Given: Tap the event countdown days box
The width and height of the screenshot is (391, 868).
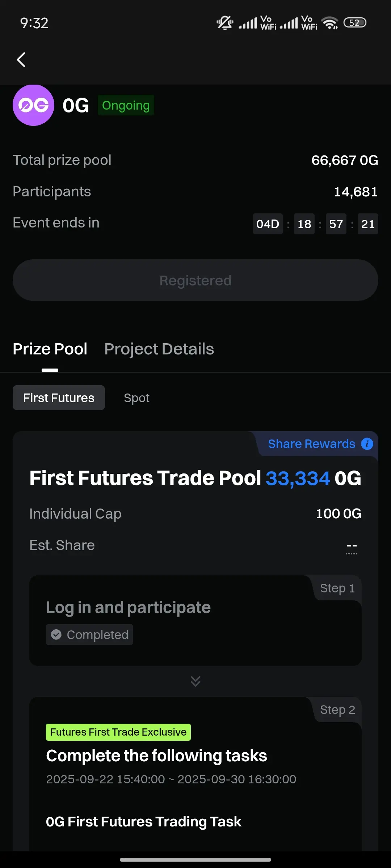Looking at the screenshot, I should pyautogui.click(x=268, y=224).
